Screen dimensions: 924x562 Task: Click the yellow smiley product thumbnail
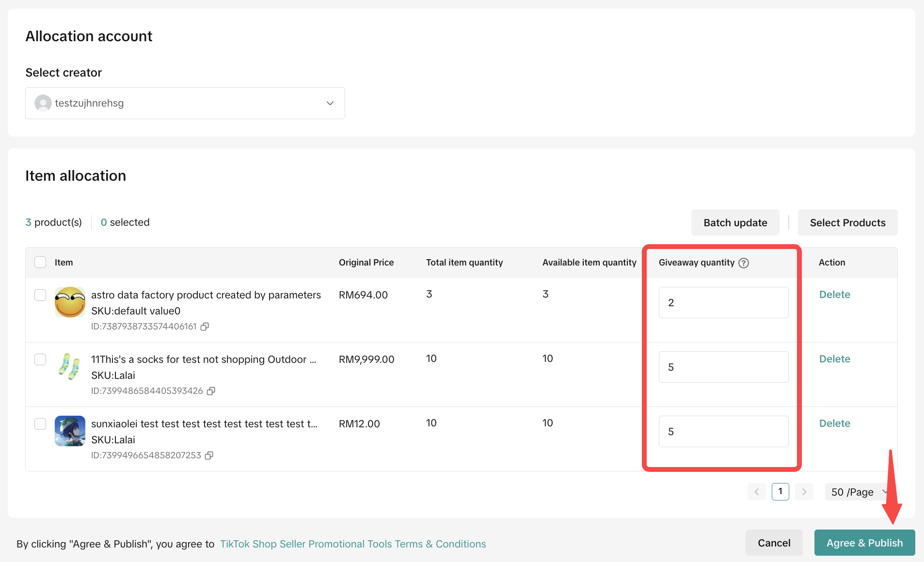coord(70,302)
